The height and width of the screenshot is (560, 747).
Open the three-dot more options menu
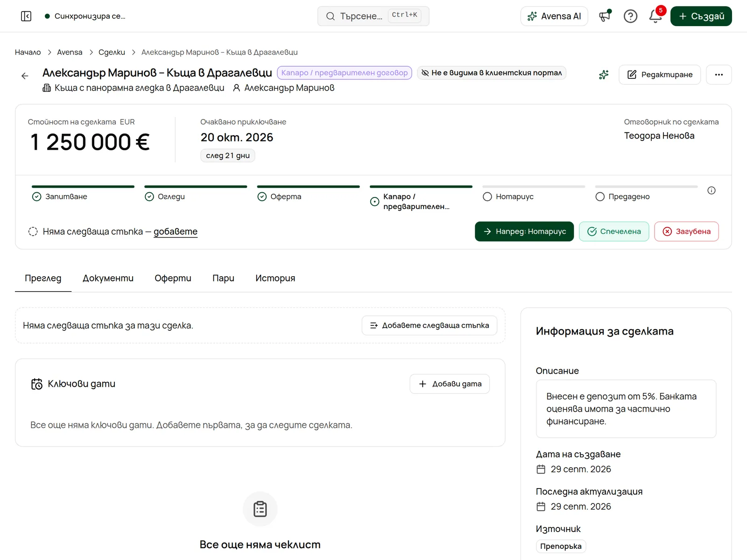point(719,75)
